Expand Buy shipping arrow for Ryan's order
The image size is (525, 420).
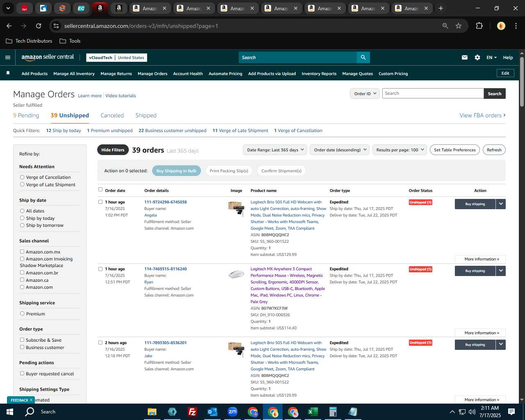tap(501, 271)
